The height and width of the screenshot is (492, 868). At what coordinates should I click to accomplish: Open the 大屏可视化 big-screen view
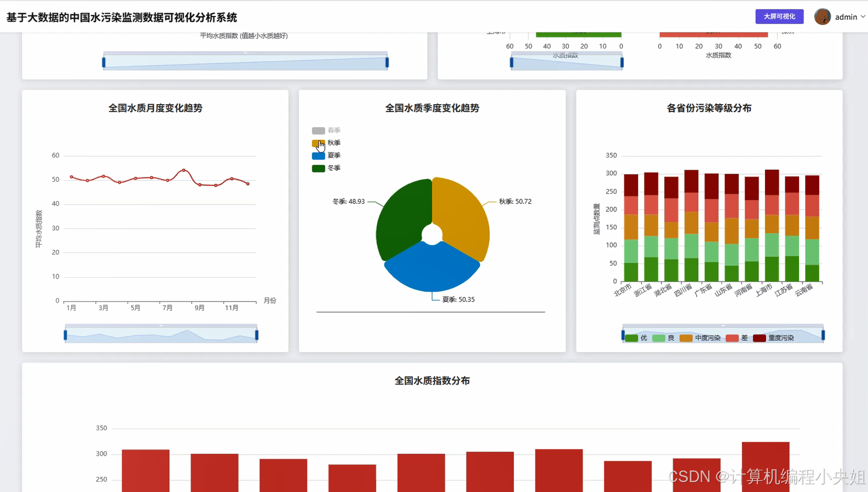pos(779,17)
